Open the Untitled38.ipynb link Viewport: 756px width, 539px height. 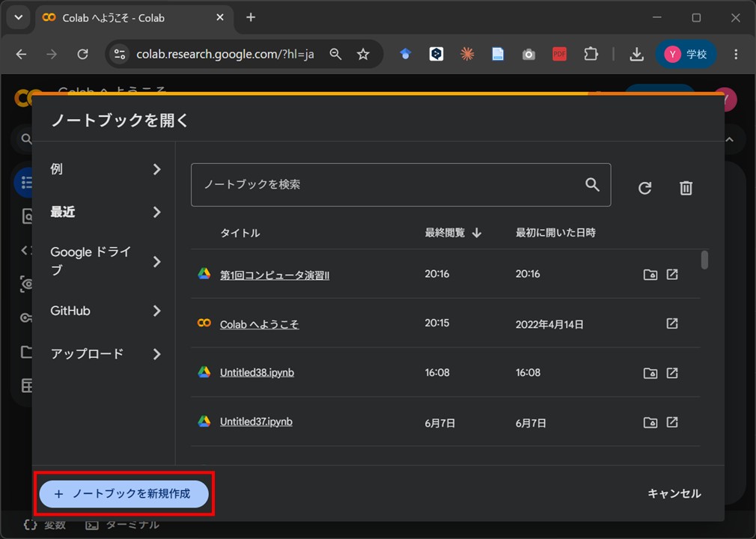click(257, 373)
